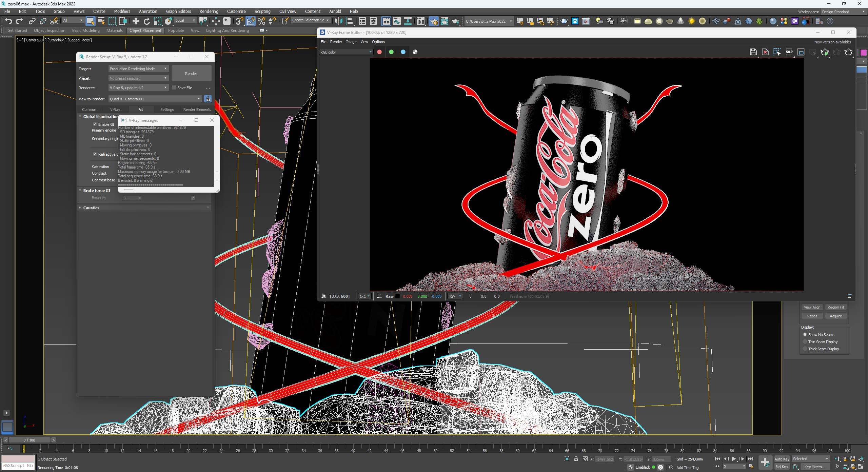
Task: Choose the Select and Move tool
Action: coord(136,21)
